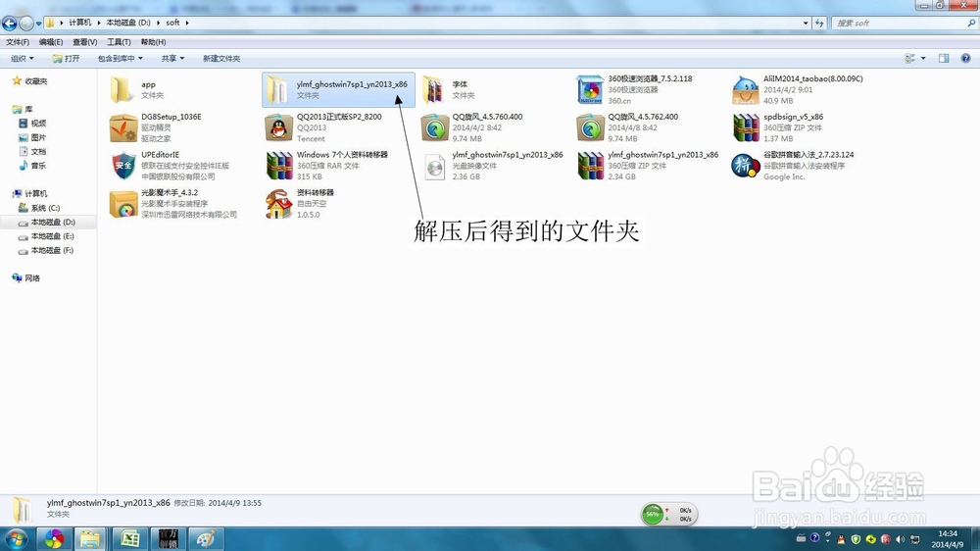Click the green 56% network speed widget

coord(653,514)
